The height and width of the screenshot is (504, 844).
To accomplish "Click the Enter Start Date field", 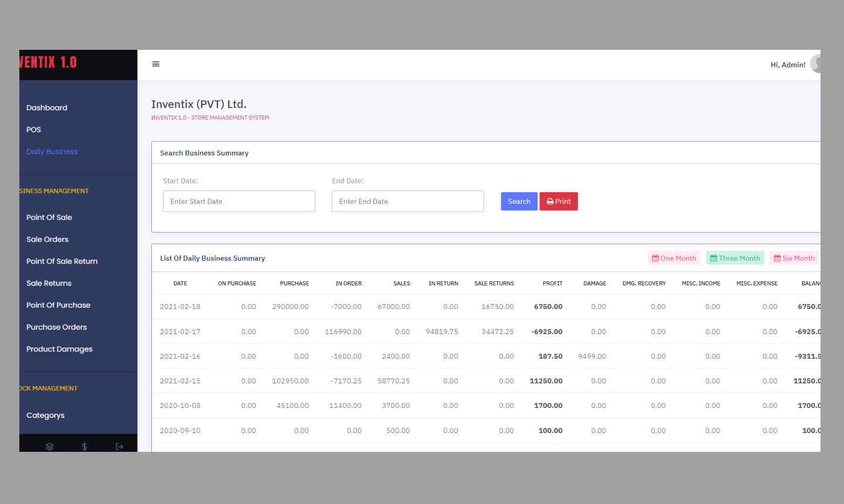I will pyautogui.click(x=239, y=202).
